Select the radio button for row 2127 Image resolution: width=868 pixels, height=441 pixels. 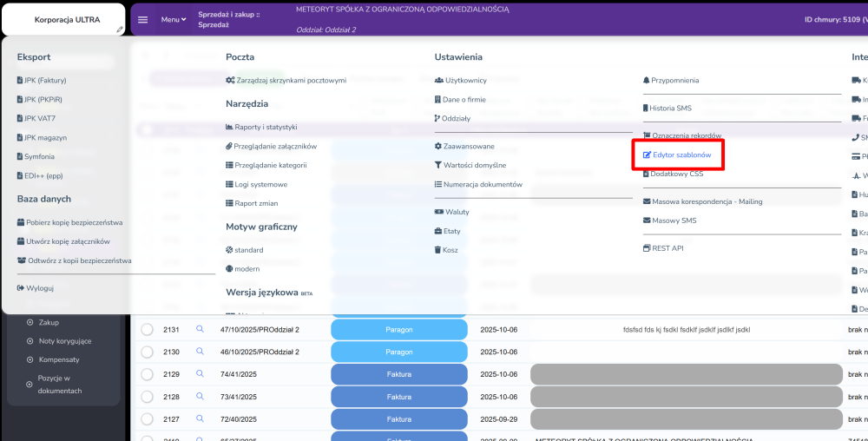147,419
